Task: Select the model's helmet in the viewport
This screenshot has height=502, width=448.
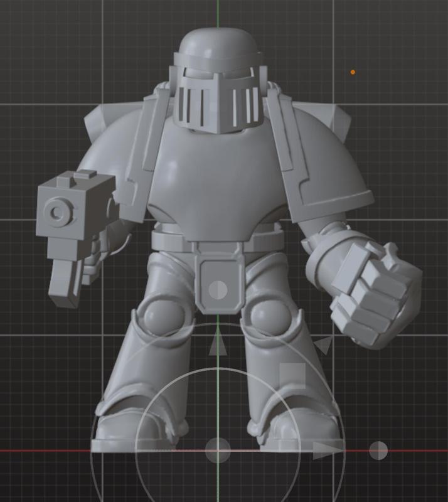Action: (219, 80)
